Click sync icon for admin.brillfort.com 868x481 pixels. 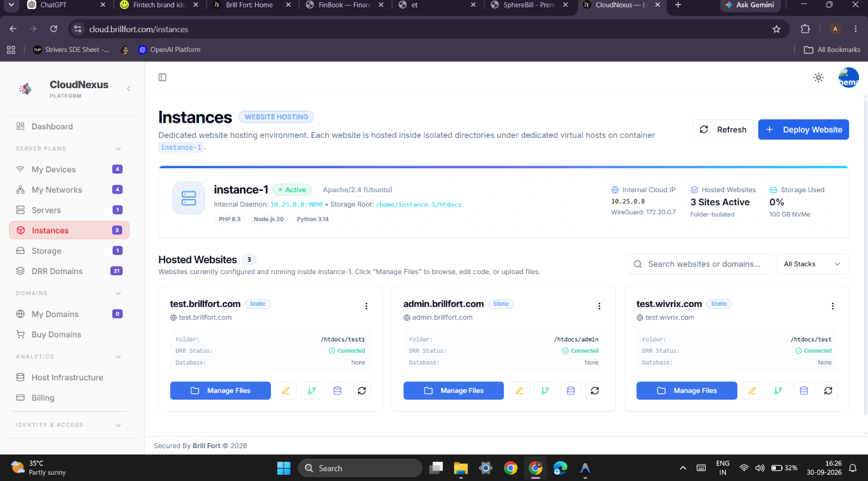pos(595,391)
